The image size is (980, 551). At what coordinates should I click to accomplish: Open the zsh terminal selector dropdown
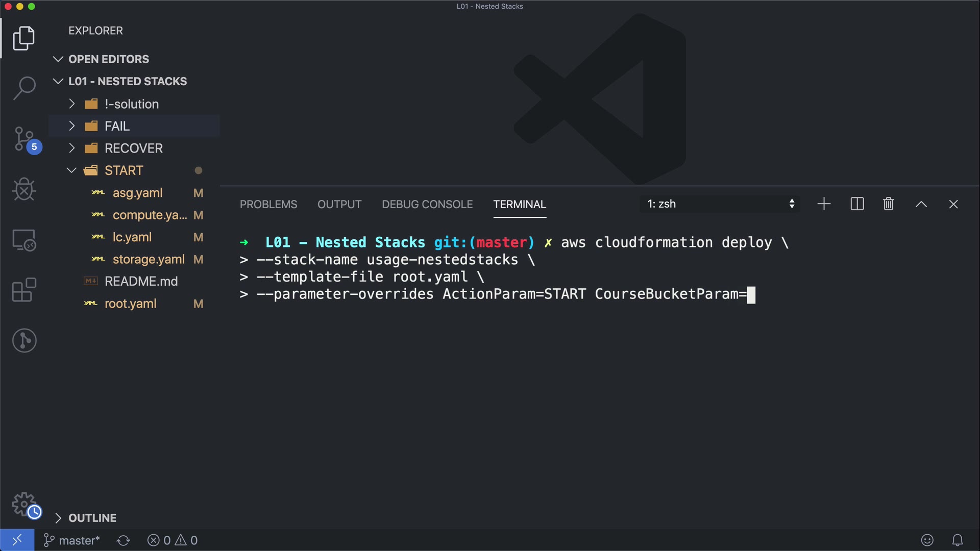point(720,204)
